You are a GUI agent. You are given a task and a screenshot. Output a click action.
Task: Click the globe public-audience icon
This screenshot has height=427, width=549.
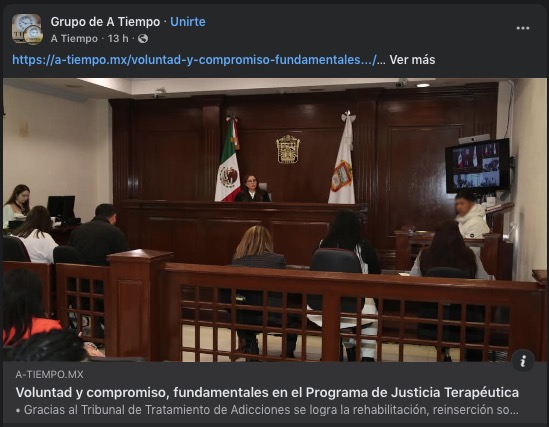(143, 38)
